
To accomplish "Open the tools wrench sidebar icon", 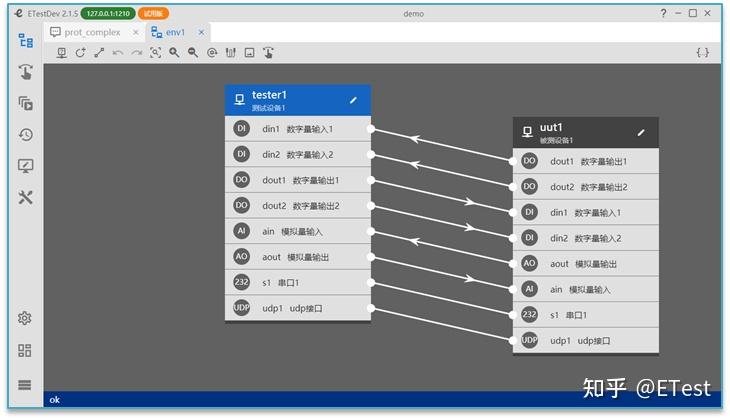I will click(26, 197).
